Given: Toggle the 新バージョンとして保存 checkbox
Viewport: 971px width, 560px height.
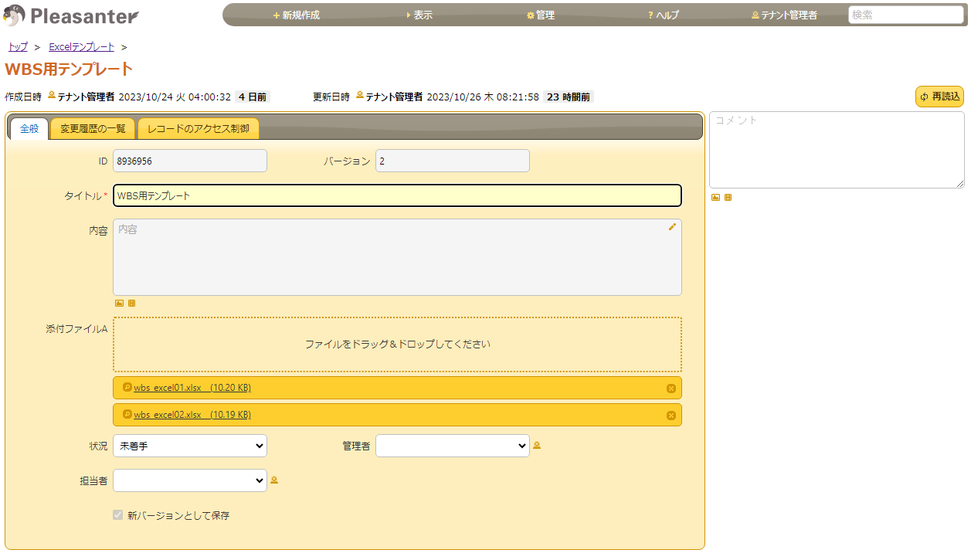Looking at the screenshot, I should (x=117, y=514).
